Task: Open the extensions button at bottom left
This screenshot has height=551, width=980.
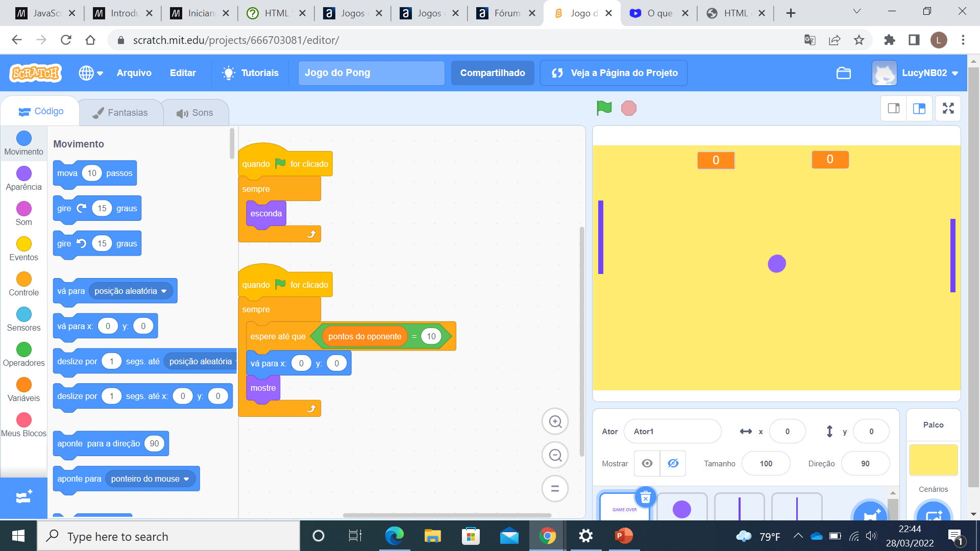Action: (x=23, y=498)
